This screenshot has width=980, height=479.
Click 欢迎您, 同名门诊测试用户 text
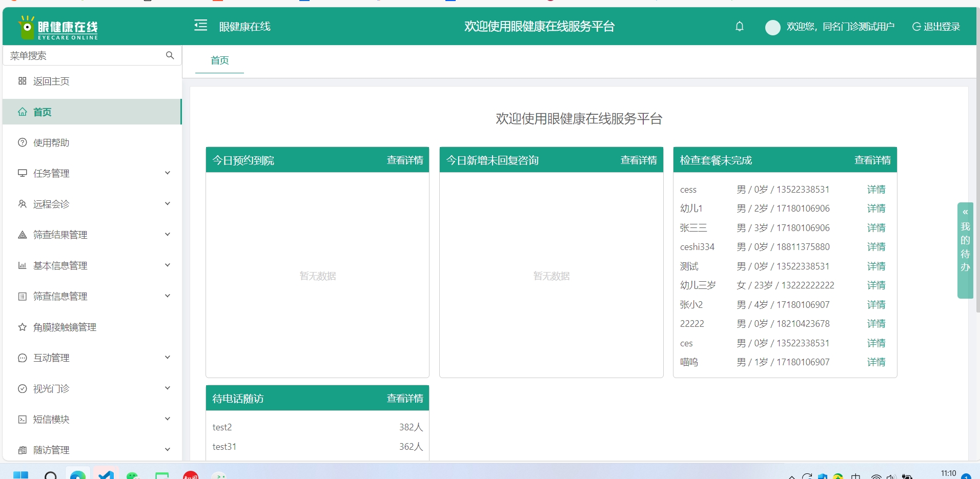[841, 27]
